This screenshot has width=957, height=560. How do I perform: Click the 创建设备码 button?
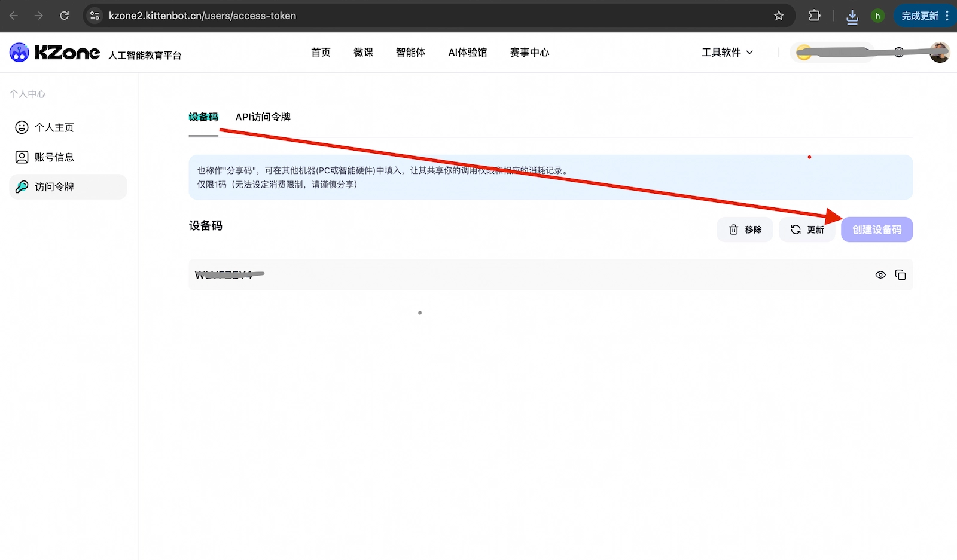[877, 229]
